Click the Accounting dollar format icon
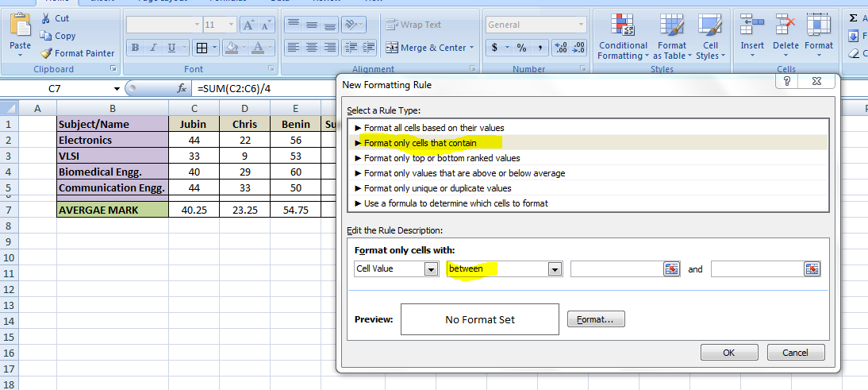The height and width of the screenshot is (390, 868). pos(494,48)
